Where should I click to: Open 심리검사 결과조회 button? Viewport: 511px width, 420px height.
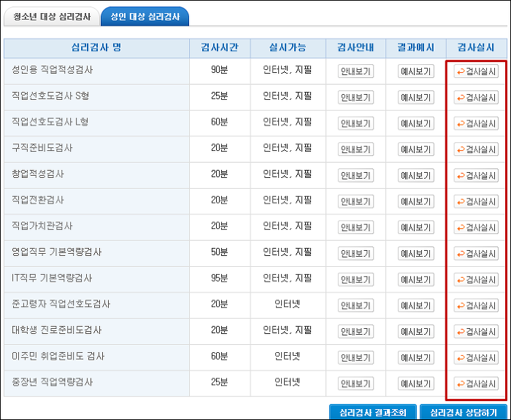(373, 412)
